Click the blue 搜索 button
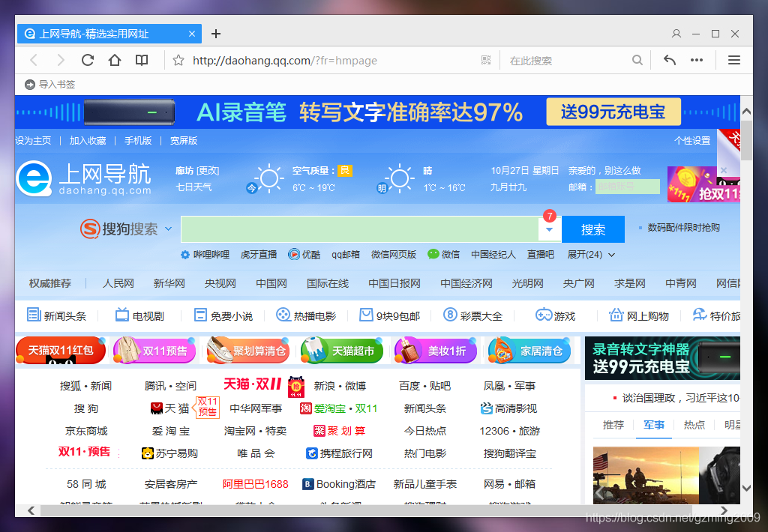Image resolution: width=768 pixels, height=532 pixels. (593, 229)
